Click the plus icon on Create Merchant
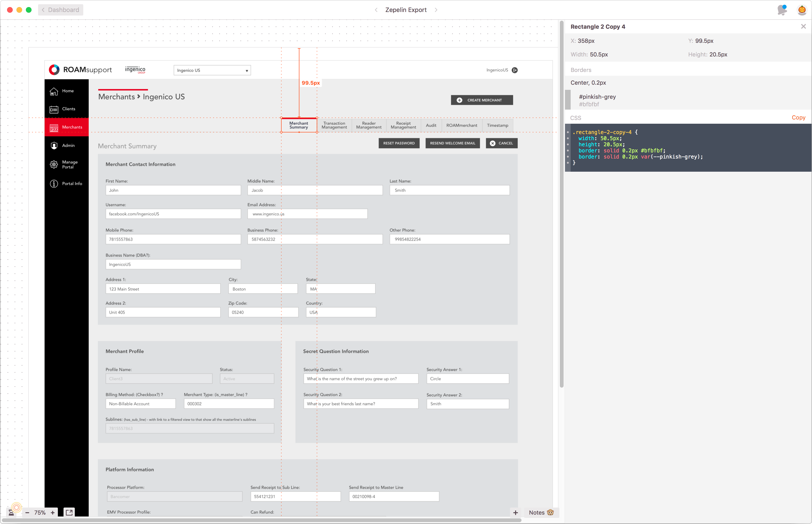 click(459, 100)
